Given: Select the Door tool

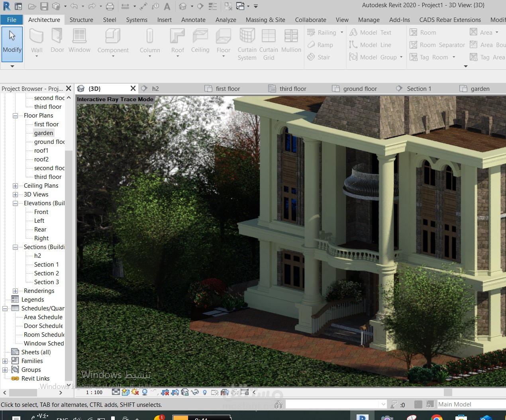Looking at the screenshot, I should 57,41.
